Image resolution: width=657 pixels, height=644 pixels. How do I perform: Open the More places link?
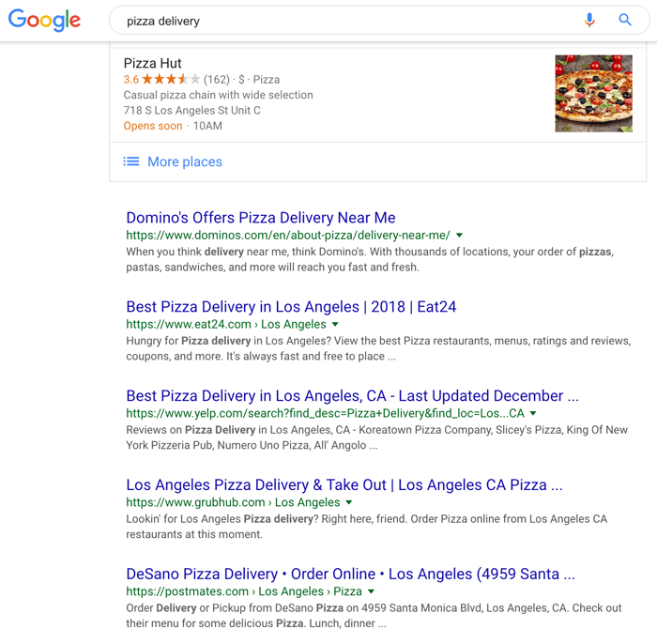[x=185, y=161]
